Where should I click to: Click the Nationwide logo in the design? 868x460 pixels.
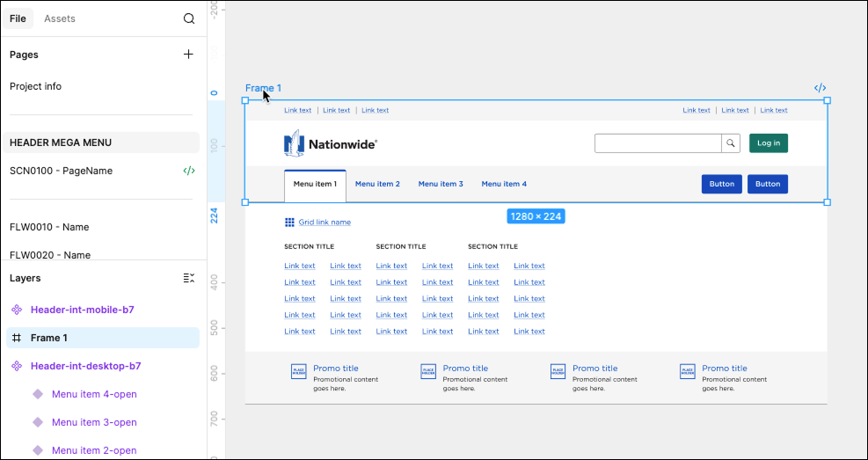pos(331,143)
